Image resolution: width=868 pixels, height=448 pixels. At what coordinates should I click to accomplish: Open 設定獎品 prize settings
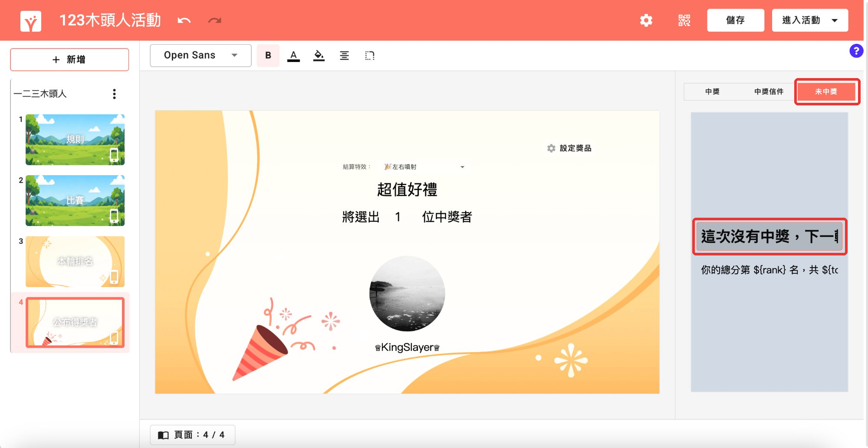coord(569,148)
